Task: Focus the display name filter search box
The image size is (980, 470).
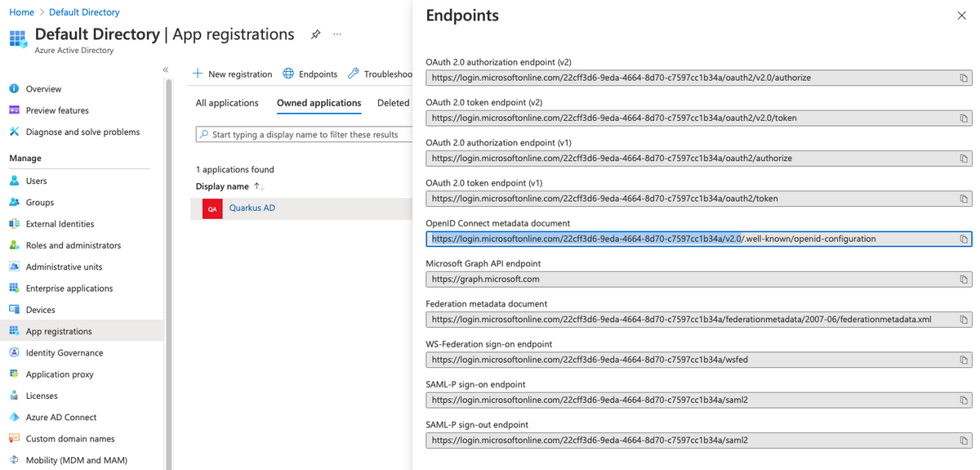Action: tap(302, 134)
